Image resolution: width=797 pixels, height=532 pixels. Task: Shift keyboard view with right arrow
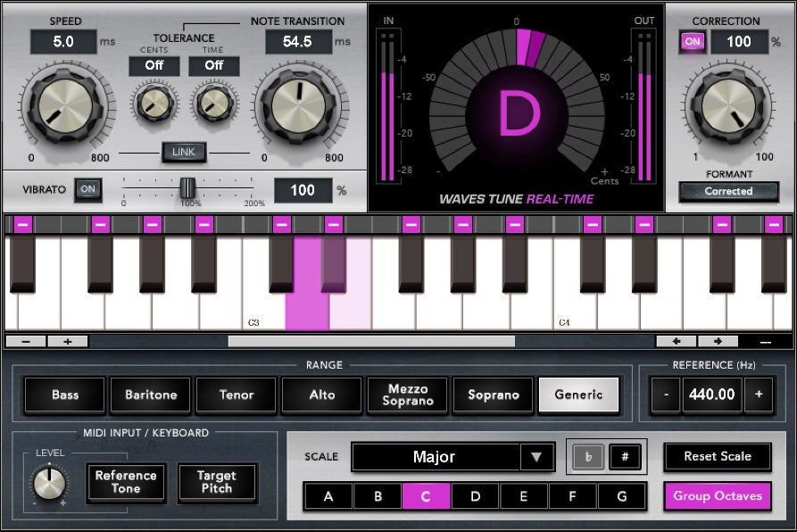pos(718,342)
